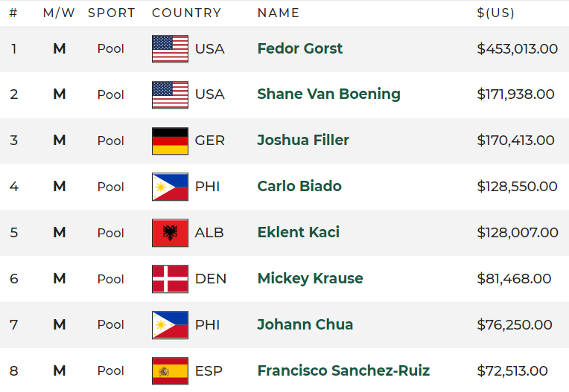The width and height of the screenshot is (569, 392).
Task: Open Fedor Gorst's player profile
Action: pyautogui.click(x=299, y=48)
